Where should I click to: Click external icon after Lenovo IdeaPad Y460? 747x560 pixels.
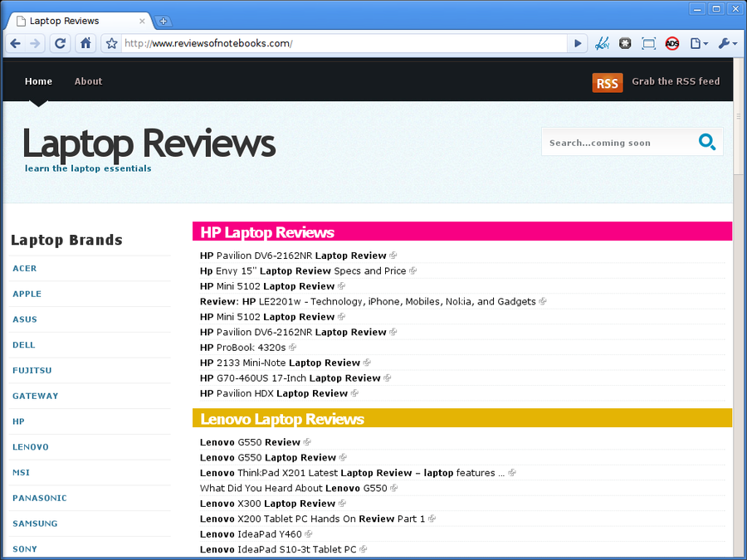tap(309, 533)
